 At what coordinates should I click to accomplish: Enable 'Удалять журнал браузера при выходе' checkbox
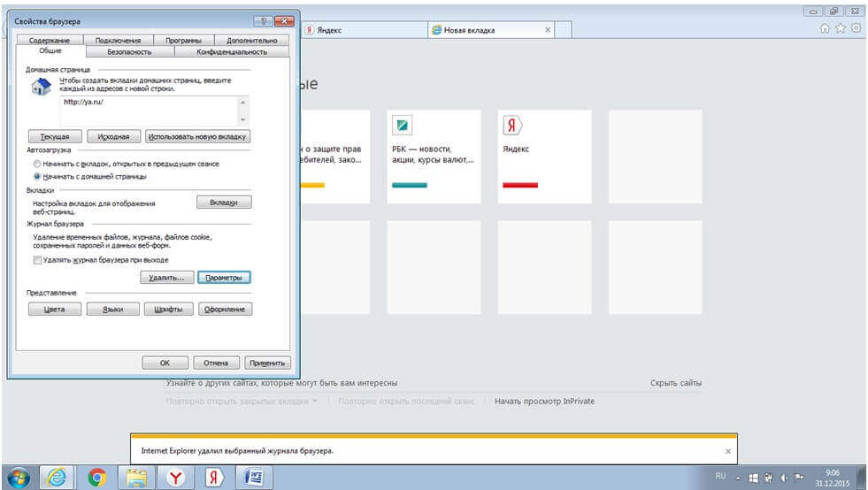click(37, 260)
